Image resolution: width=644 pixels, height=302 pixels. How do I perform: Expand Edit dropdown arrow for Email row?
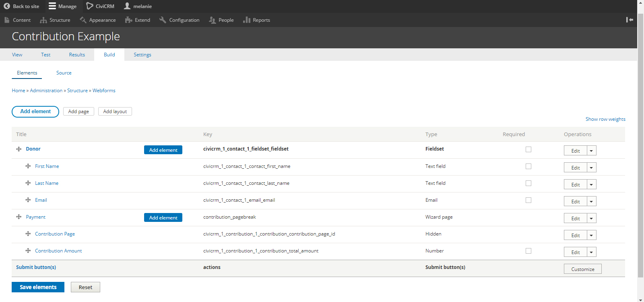(x=591, y=201)
